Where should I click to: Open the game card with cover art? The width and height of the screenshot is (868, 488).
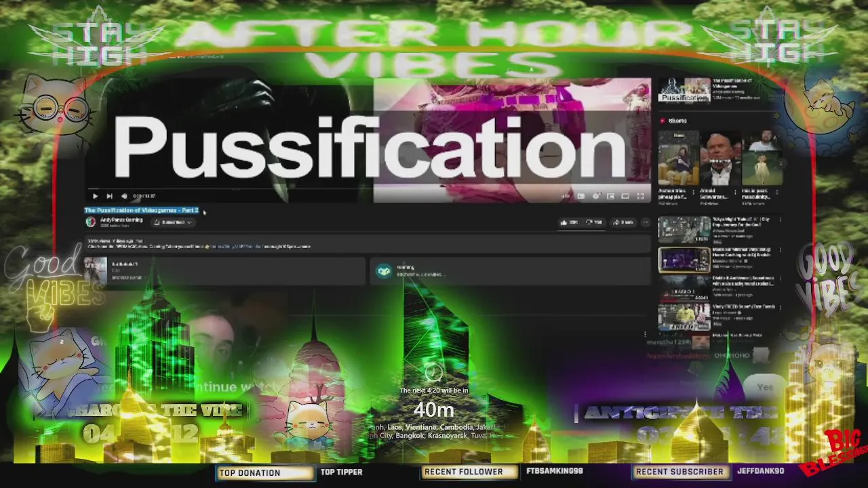click(224, 270)
